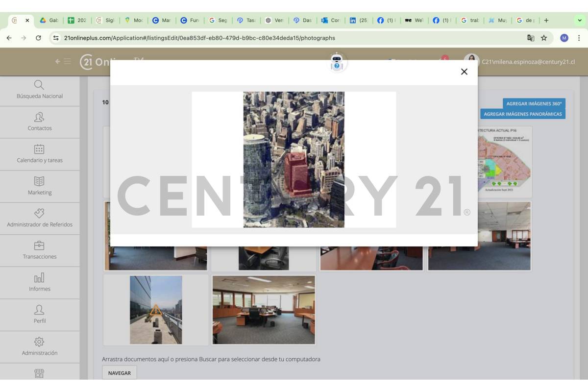Viewport: 588px width, 392px height.
Task: Open Contactos in the sidebar
Action: 40,122
